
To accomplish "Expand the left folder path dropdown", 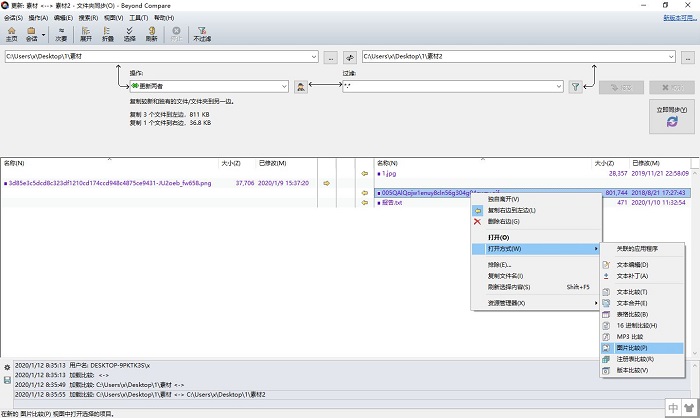I will [313, 58].
